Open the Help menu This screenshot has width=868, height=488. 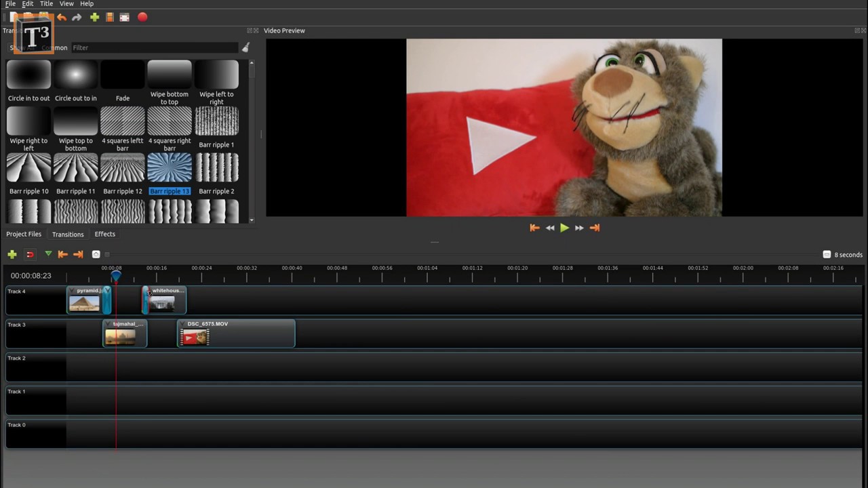(87, 4)
